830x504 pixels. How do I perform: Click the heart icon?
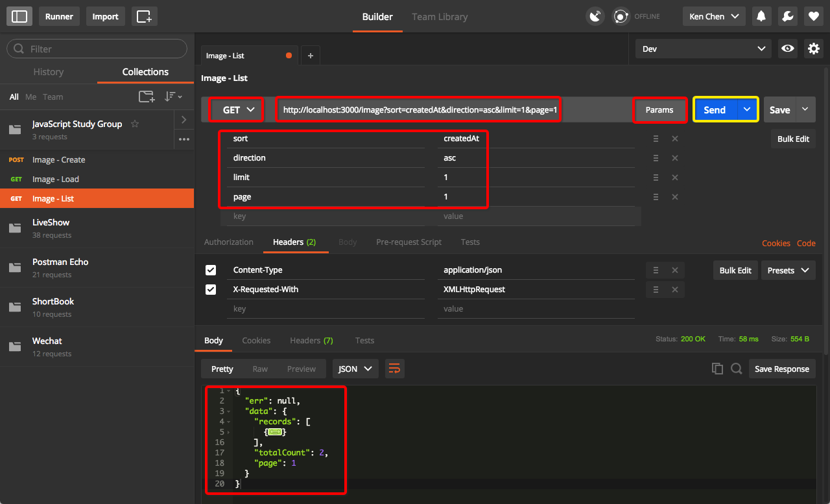814,16
